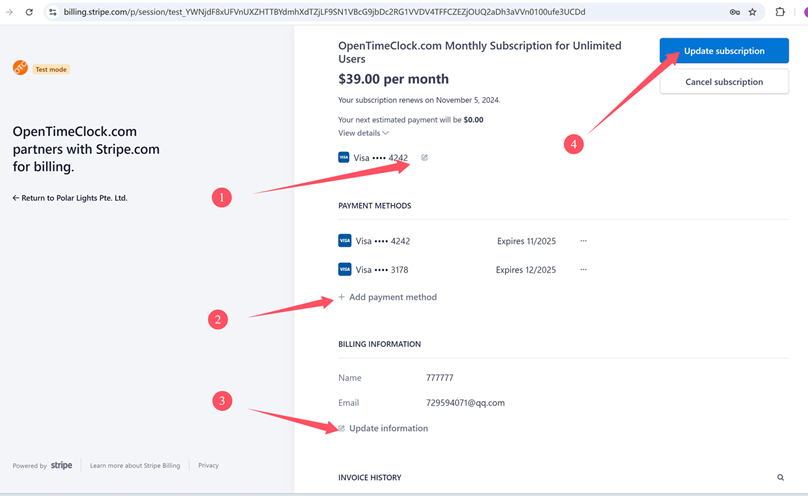
Task: View site information icon in address bar
Action: tap(53, 12)
